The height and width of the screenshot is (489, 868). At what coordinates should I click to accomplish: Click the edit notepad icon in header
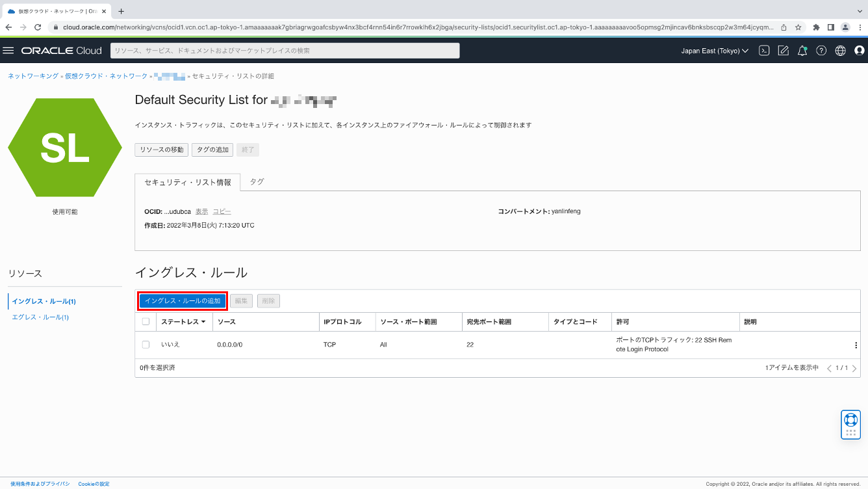(x=784, y=51)
